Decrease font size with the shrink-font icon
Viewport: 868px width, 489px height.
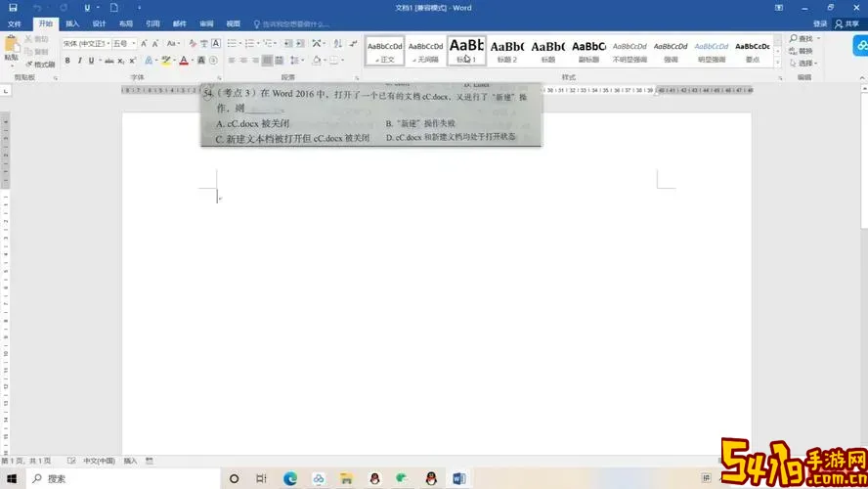point(155,43)
